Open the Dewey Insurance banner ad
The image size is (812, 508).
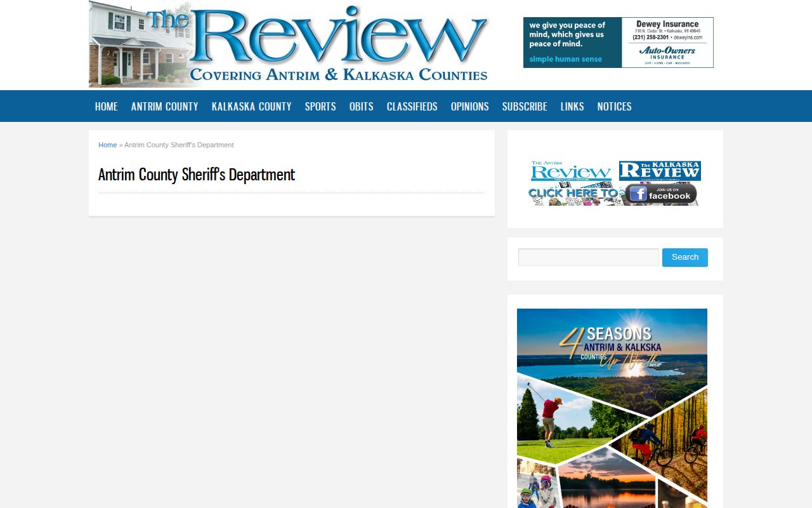pyautogui.click(x=619, y=43)
